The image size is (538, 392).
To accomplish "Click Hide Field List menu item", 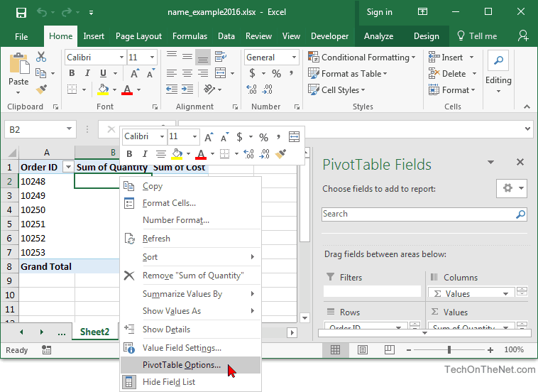I will (x=191, y=381).
